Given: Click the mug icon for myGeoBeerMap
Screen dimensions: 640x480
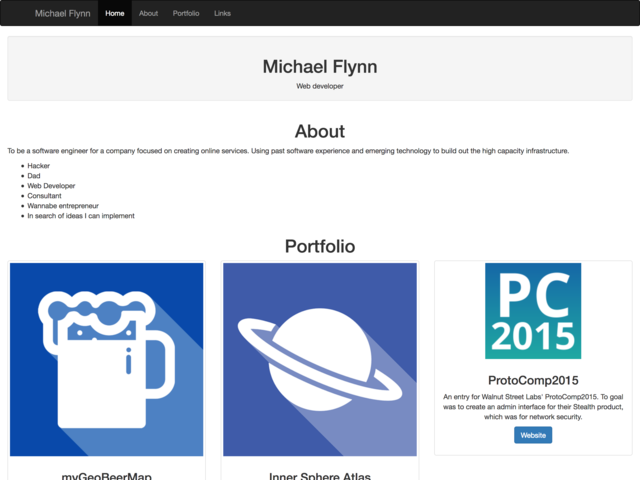Looking at the screenshot, I should click(x=106, y=359).
